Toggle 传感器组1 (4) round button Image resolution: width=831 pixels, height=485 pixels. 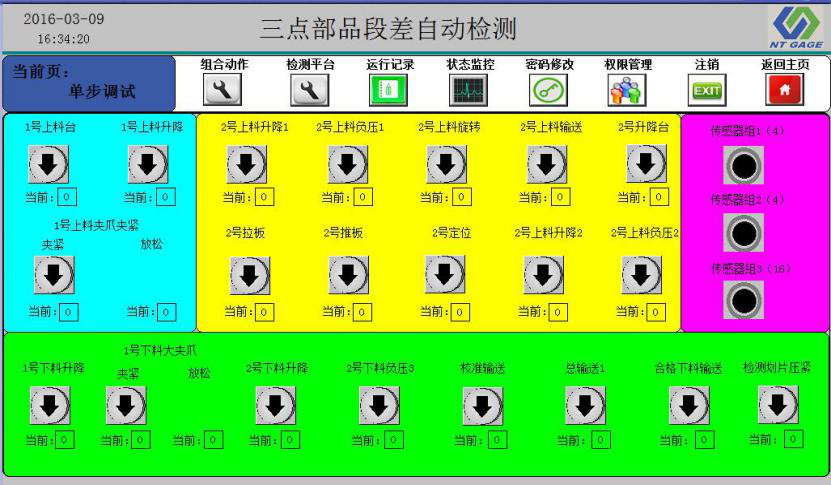click(743, 165)
